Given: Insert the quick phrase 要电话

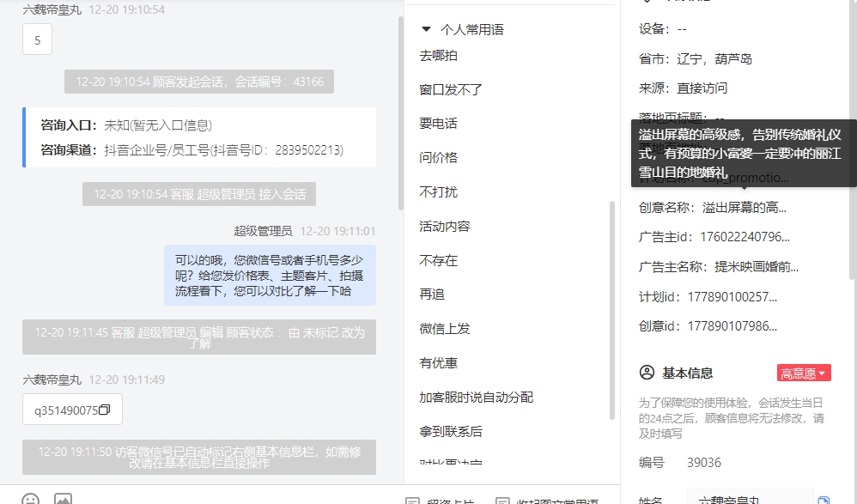Looking at the screenshot, I should coord(438,124).
